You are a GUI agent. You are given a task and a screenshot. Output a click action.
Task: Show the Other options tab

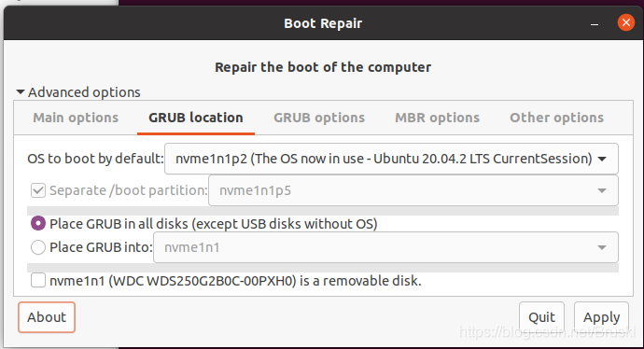556,118
